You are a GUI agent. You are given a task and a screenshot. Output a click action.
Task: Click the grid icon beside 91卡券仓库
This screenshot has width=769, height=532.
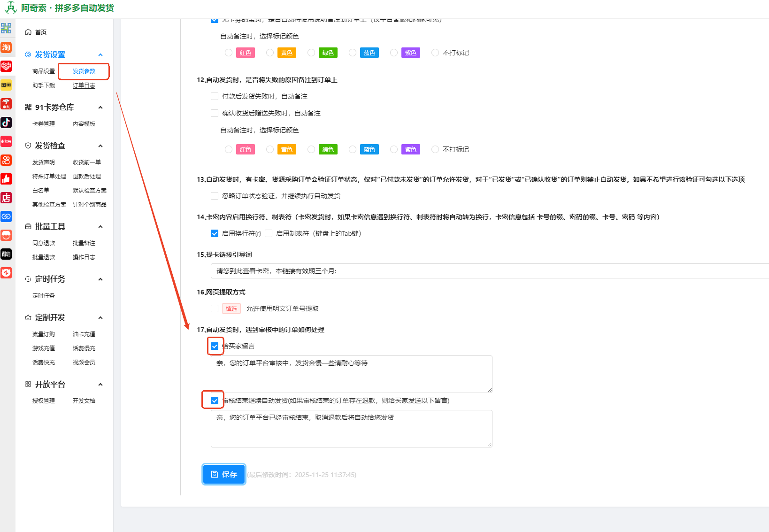(28, 107)
